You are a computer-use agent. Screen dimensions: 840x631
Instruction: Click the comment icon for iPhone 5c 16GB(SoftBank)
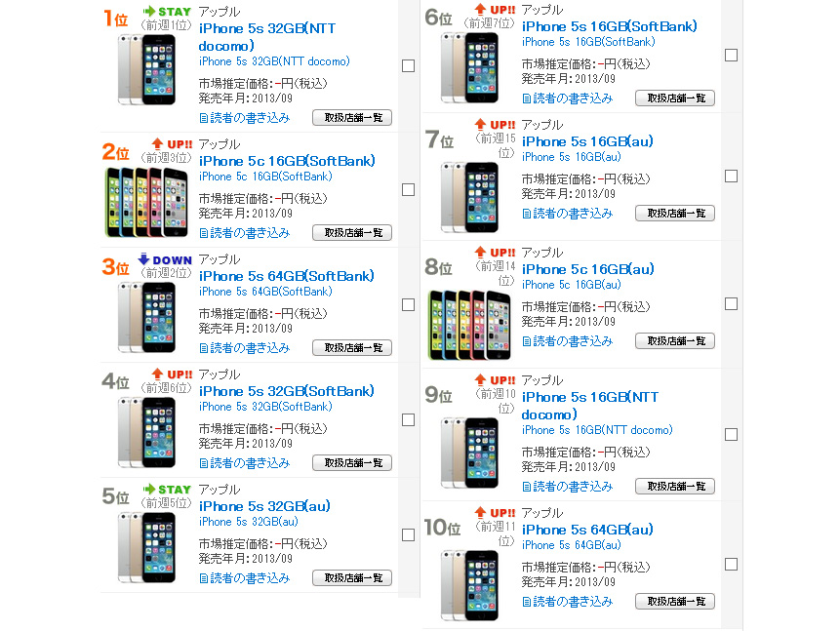click(204, 233)
